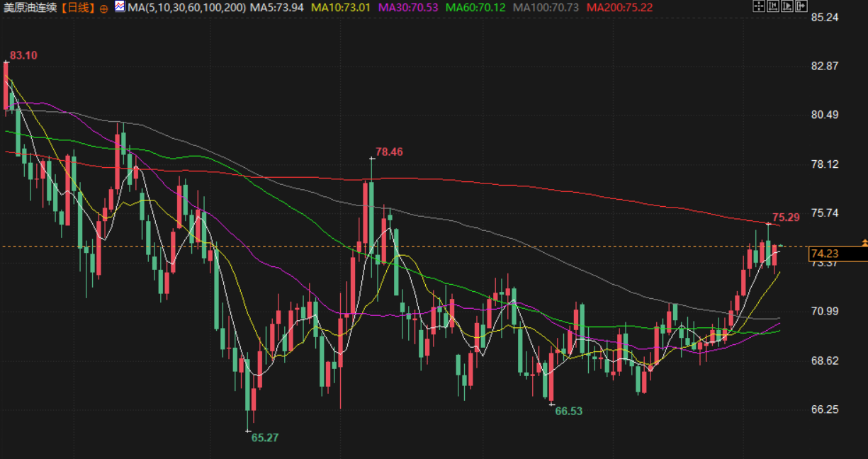Click the 83.10 high price marker
Viewport: 868px width, 459px height.
coord(23,55)
